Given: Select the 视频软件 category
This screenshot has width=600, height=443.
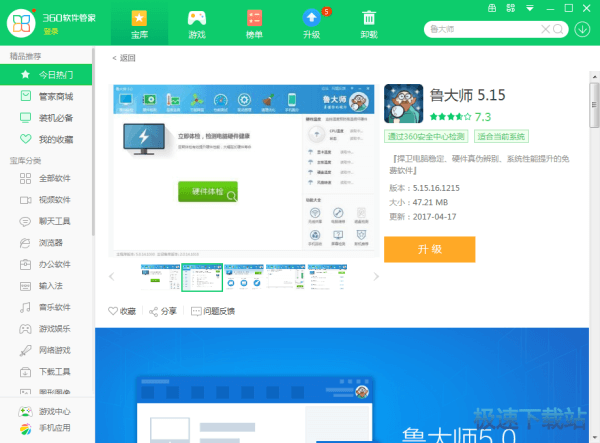Looking at the screenshot, I should click(46, 200).
